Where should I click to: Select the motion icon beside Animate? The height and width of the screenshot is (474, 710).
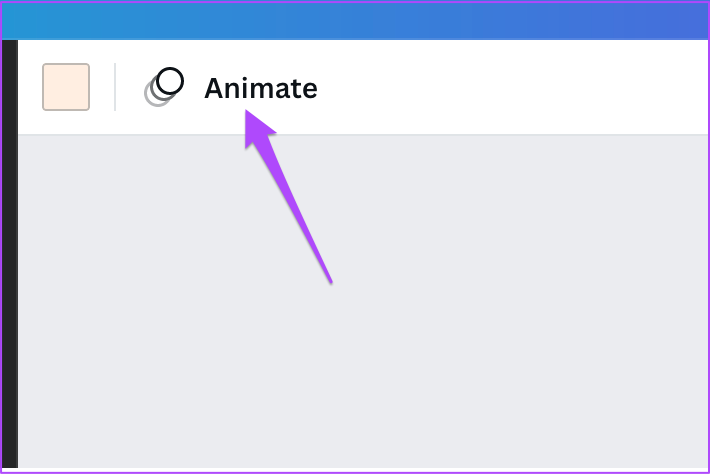pos(164,87)
